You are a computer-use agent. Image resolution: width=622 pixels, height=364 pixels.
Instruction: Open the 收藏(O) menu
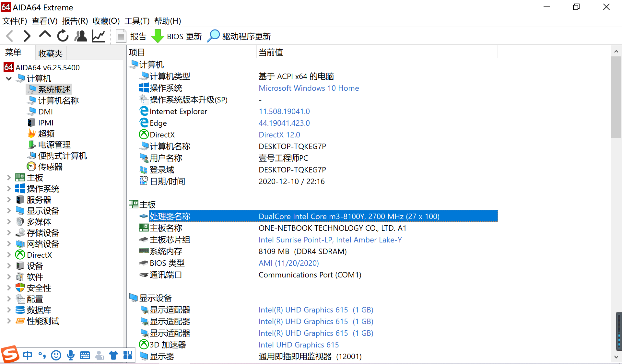[x=106, y=21]
